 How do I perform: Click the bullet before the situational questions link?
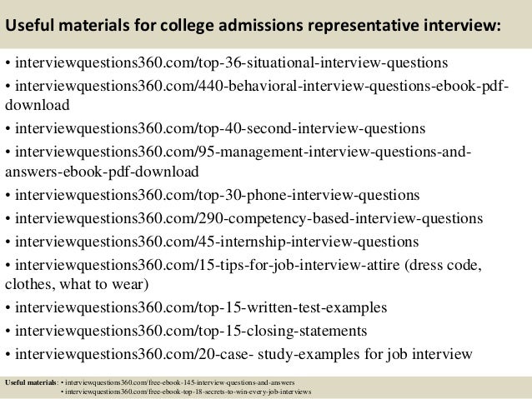click(8, 63)
